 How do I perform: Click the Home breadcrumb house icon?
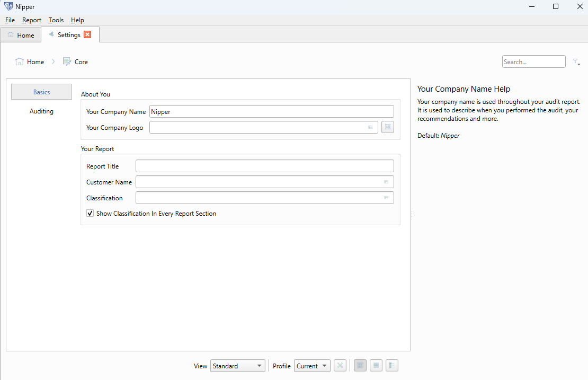point(19,61)
